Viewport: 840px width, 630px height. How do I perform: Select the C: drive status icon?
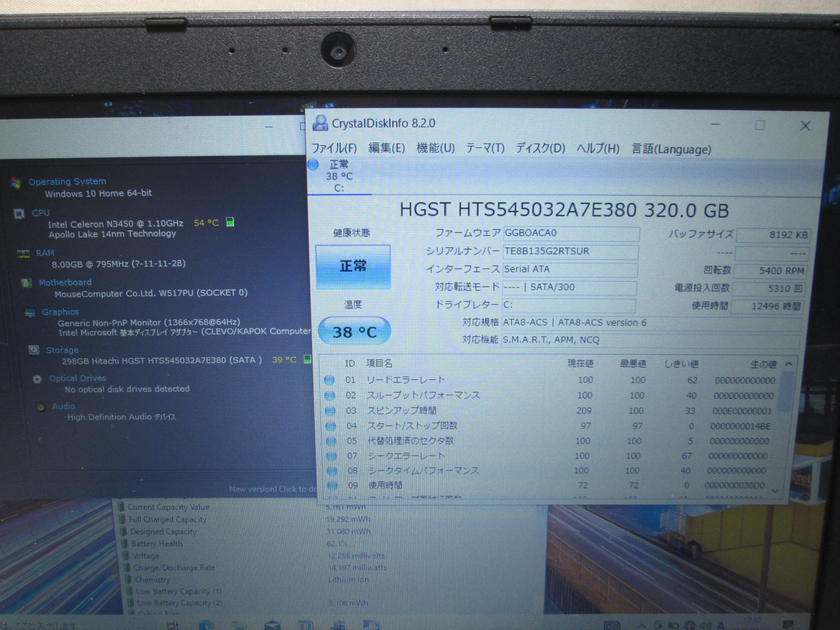point(313,165)
